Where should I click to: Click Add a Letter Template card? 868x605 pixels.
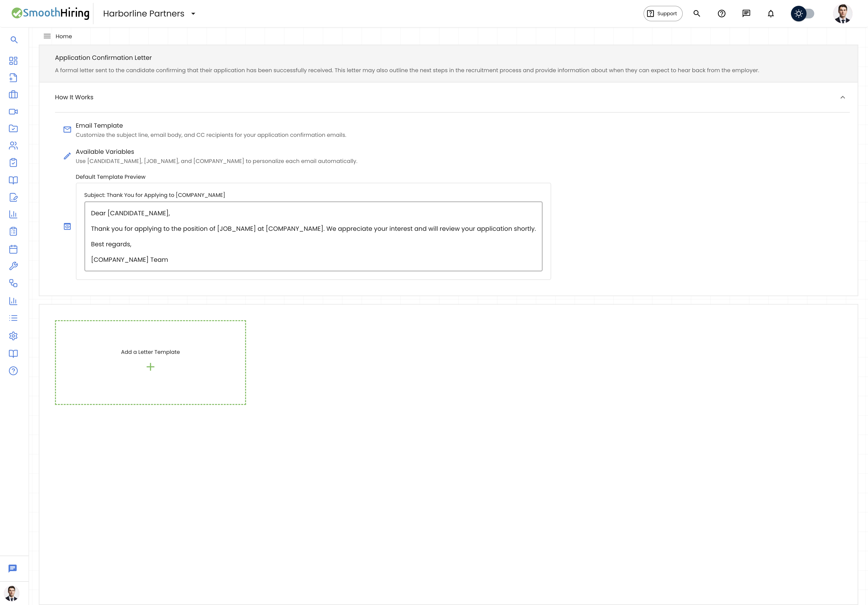tap(150, 363)
